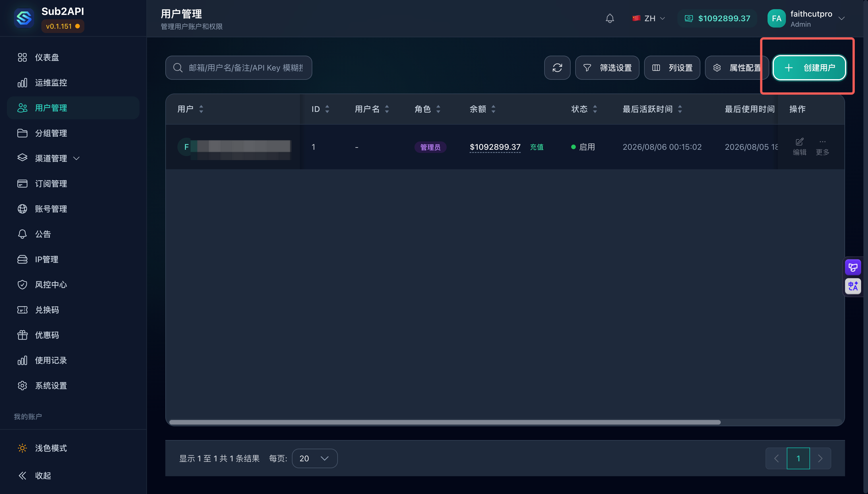Expand the 渠道管理 submenu chevron
This screenshot has width=868, height=494.
76,158
